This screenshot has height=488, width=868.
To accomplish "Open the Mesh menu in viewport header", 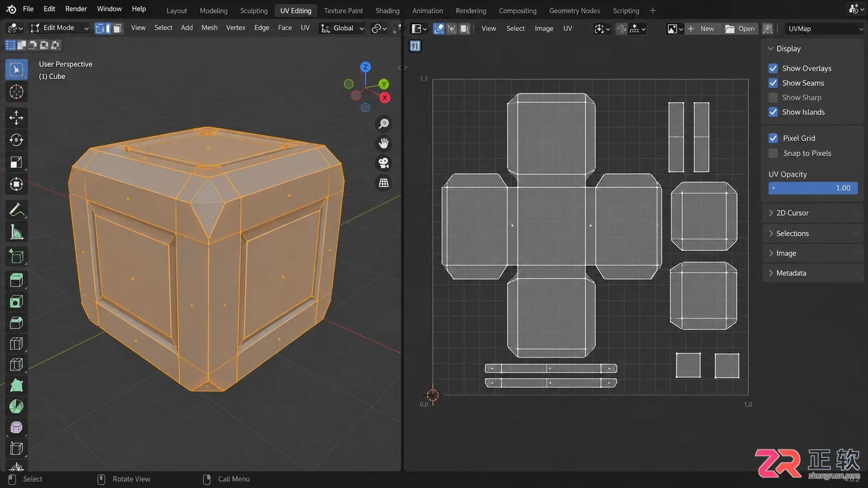I will (x=209, y=28).
